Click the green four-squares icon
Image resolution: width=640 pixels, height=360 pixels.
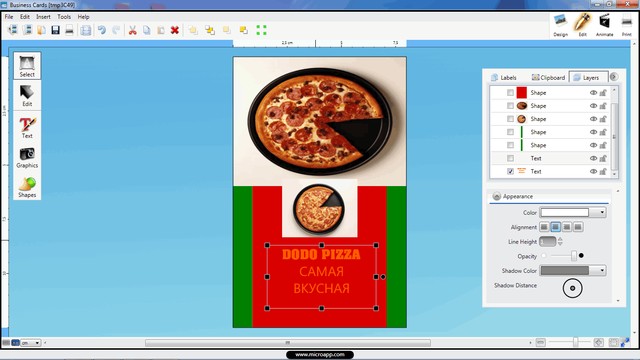click(261, 30)
